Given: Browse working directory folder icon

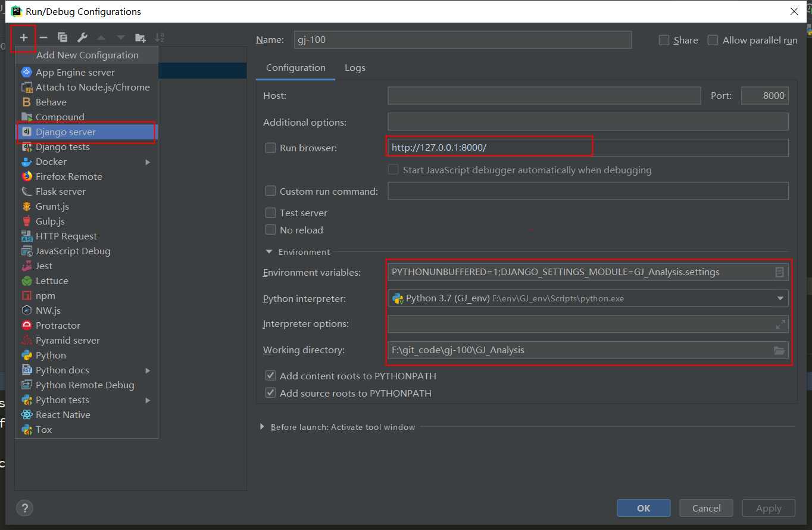Looking at the screenshot, I should 779,350.
